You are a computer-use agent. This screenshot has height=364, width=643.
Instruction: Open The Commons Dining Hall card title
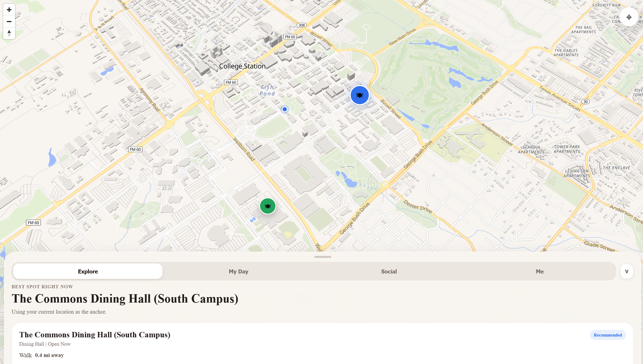coord(95,335)
